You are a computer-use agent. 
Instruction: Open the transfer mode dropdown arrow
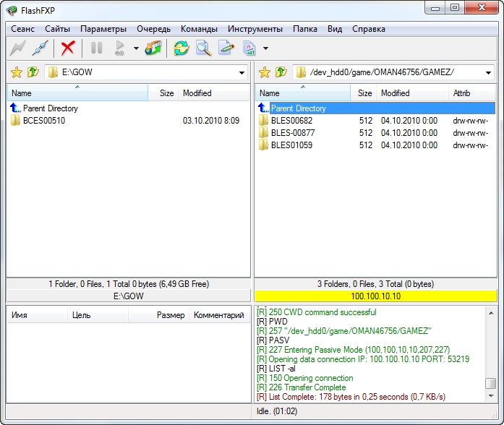266,48
